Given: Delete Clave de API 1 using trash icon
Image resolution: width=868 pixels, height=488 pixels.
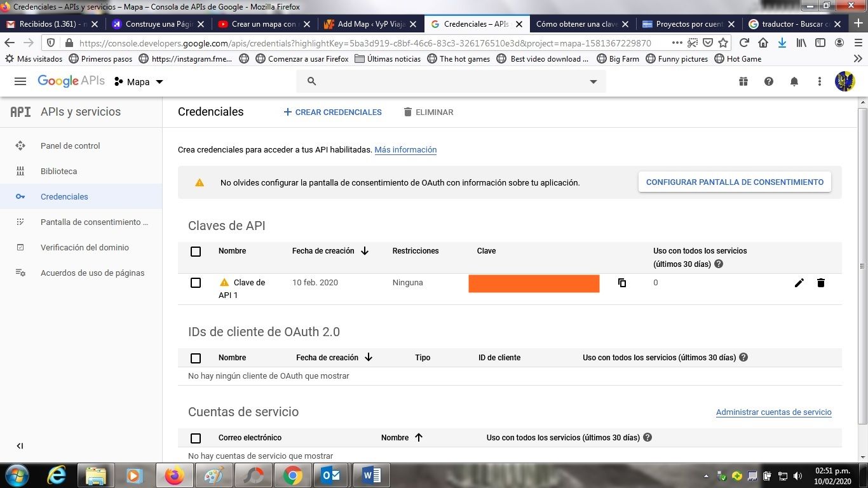Looking at the screenshot, I should point(821,283).
